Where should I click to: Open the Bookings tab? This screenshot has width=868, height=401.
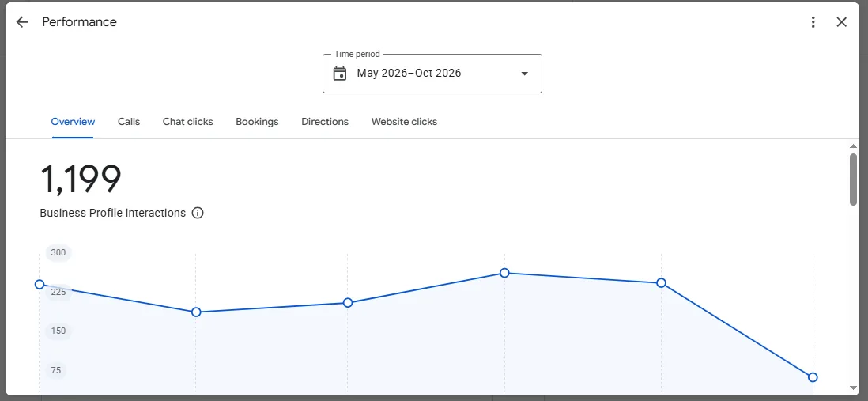(257, 122)
